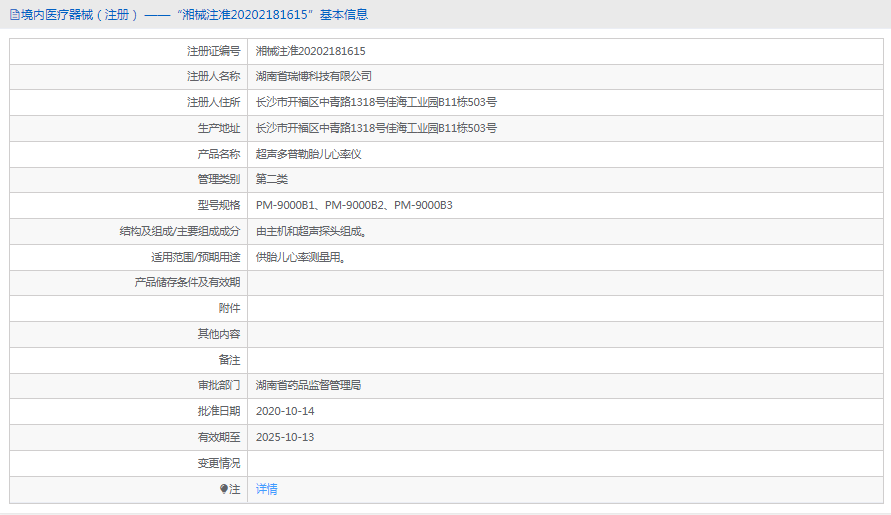Click the 审批部门 label
Screen dimensions: 891x515
click(x=219, y=385)
